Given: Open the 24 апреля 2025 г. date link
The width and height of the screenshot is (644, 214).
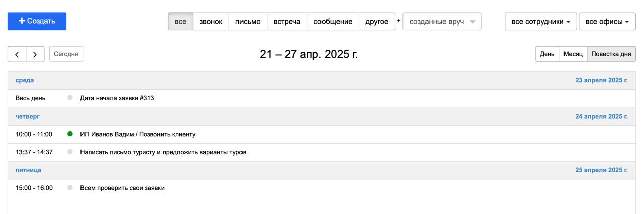Looking at the screenshot, I should tap(601, 117).
